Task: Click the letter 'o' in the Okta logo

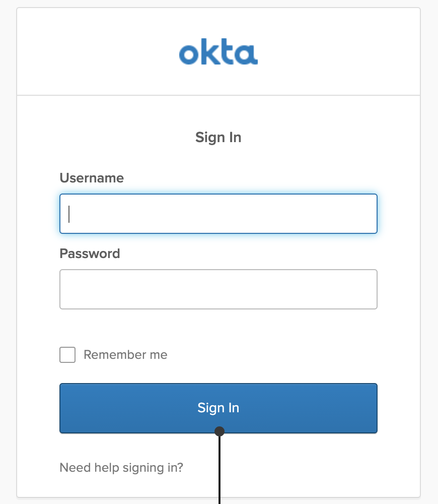Action: tap(189, 54)
